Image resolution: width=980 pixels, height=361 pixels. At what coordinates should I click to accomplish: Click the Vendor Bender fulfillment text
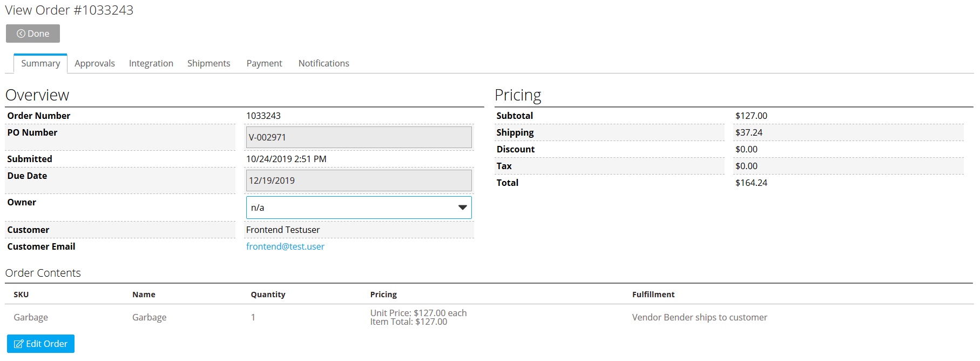click(699, 317)
